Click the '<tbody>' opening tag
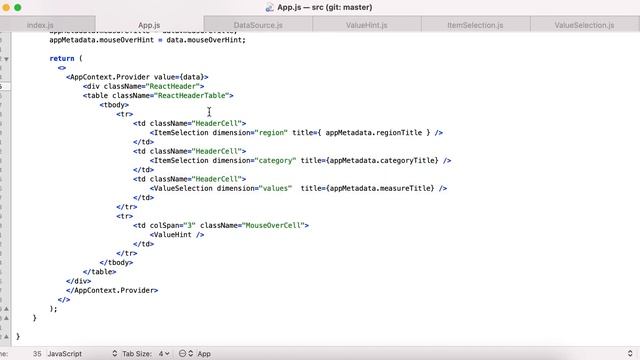640x360 pixels. tap(114, 105)
